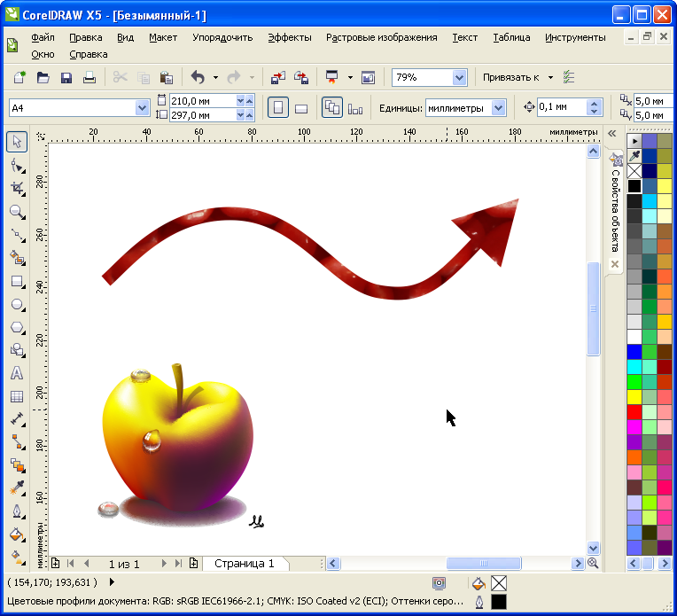
Task: Expand the application launcher dropdown arrow
Action: (350, 78)
